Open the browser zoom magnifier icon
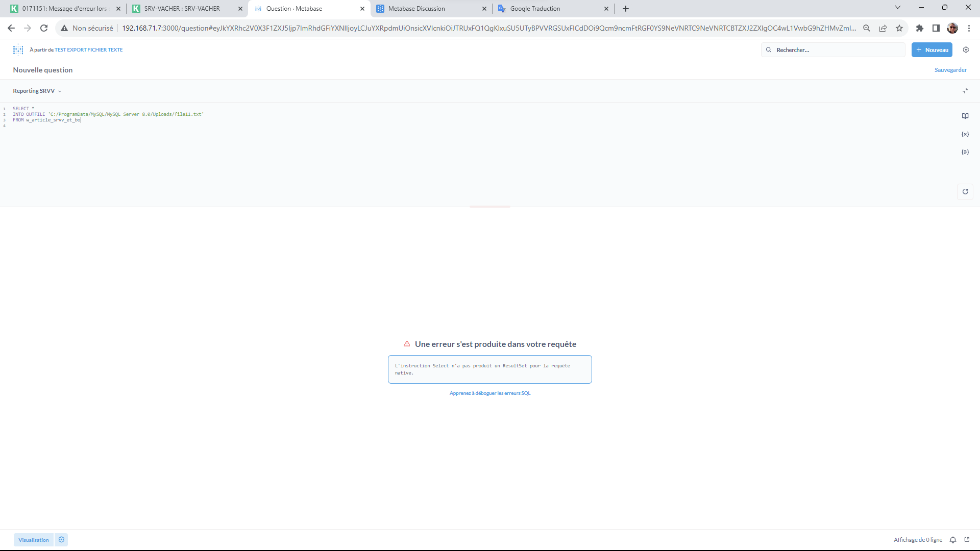980x551 pixels. 867,28
